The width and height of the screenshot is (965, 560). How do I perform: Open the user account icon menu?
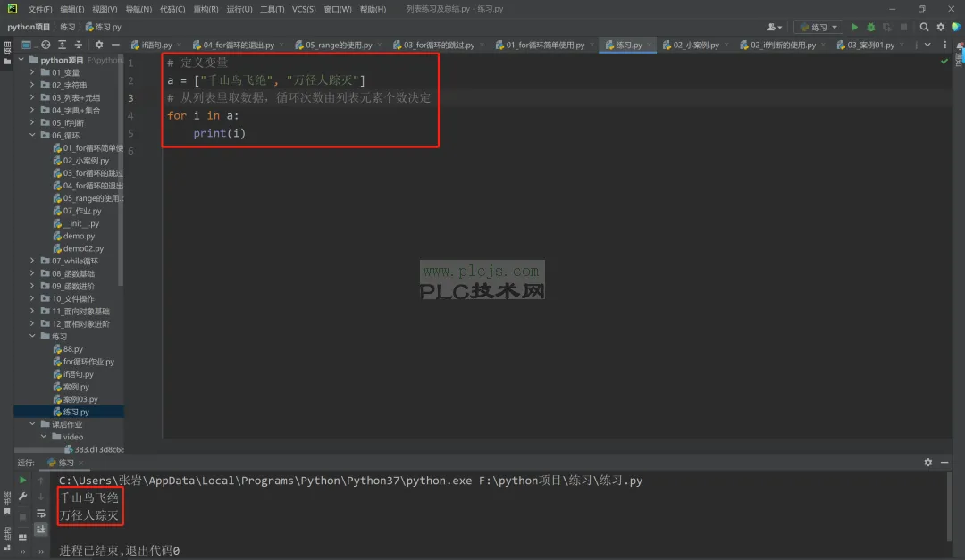(x=774, y=27)
